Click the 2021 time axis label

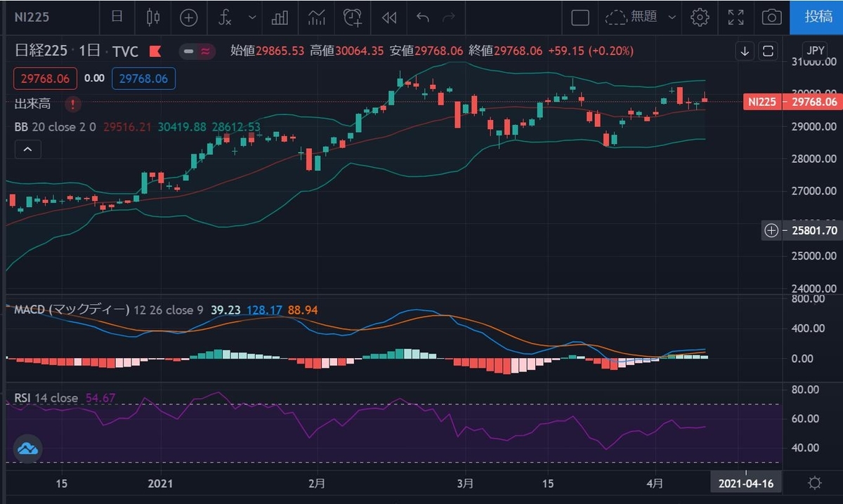click(161, 484)
